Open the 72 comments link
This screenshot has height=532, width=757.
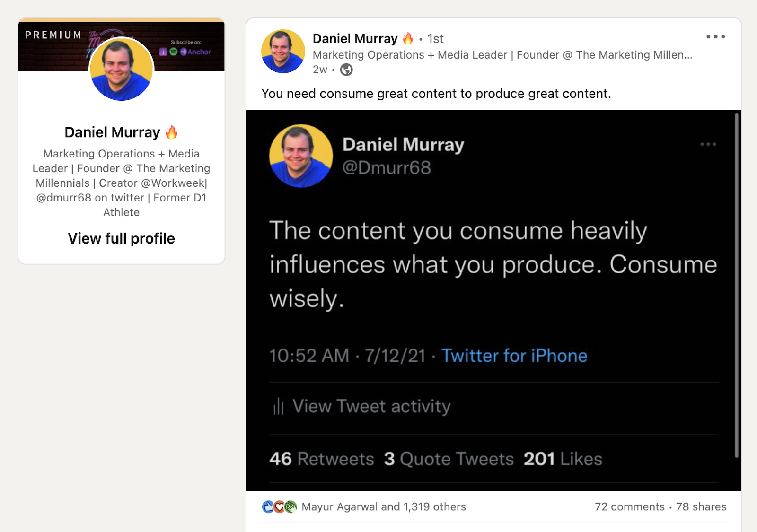[629, 507]
